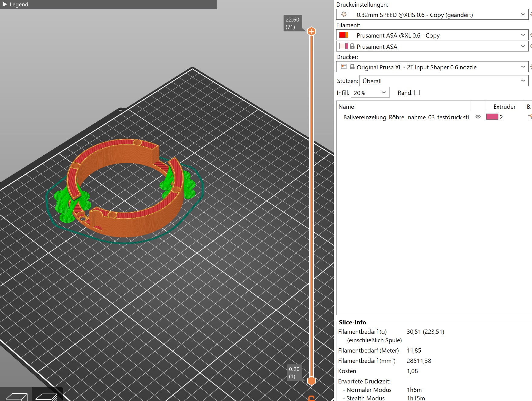Click the Druckeinstellungen label

coord(362,5)
